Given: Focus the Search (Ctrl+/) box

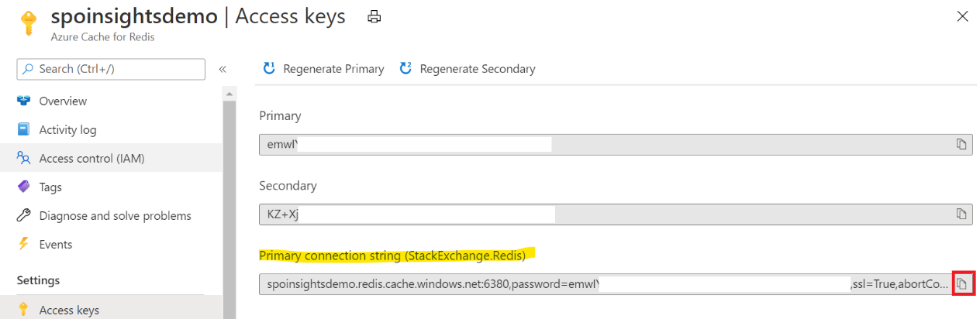Looking at the screenshot, I should coord(111,69).
